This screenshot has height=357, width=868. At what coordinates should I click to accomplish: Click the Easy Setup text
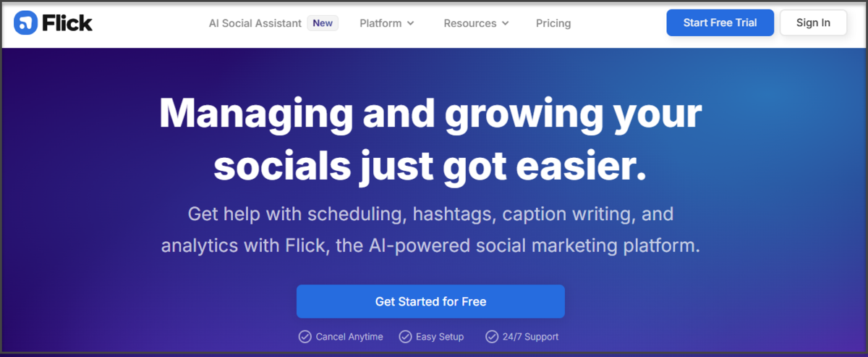point(440,337)
